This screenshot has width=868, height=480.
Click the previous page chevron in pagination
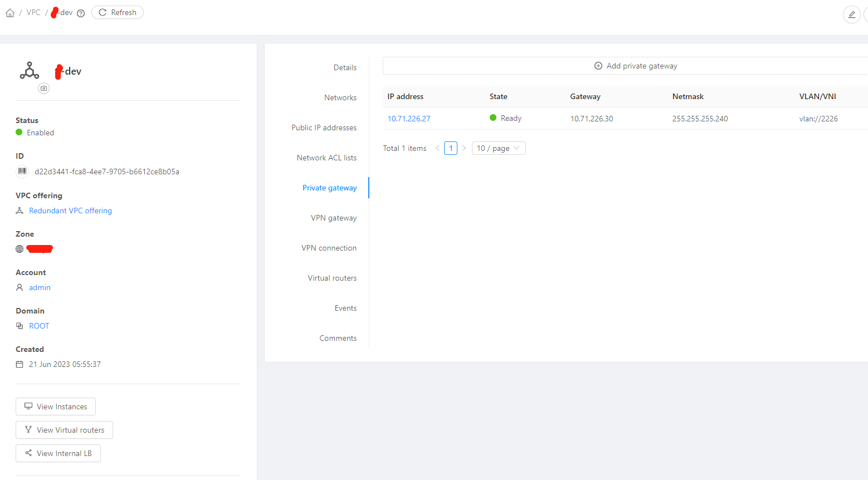point(437,148)
